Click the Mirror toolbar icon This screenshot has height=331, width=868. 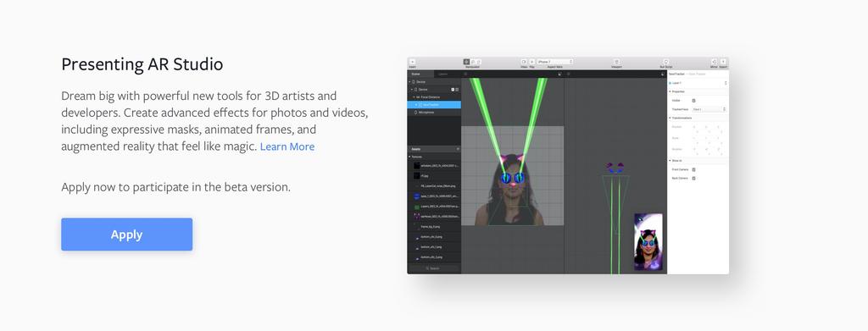pos(714,62)
